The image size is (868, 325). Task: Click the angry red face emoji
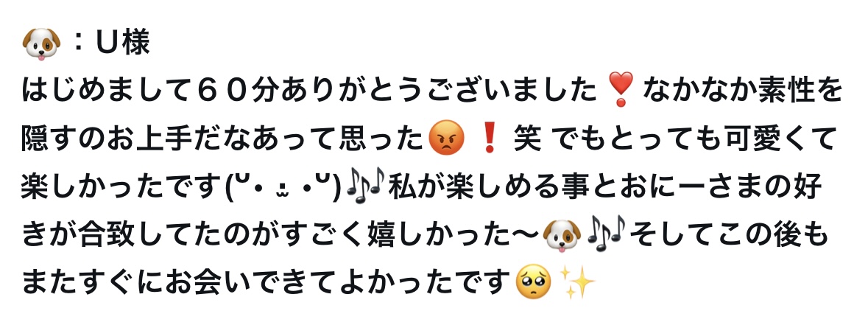click(x=446, y=138)
